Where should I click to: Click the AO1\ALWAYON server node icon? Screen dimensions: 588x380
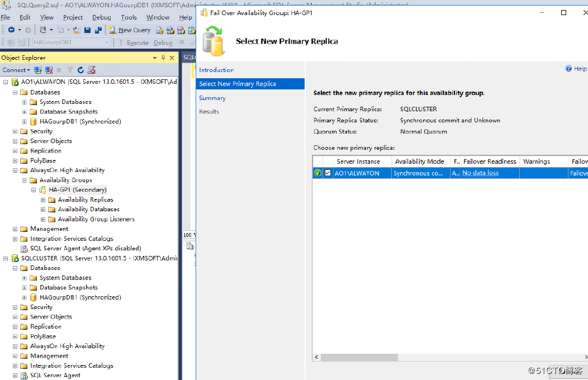[x=15, y=82]
